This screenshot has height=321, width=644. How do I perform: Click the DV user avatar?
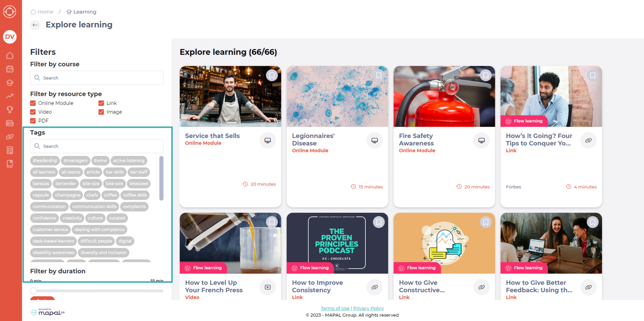click(10, 37)
